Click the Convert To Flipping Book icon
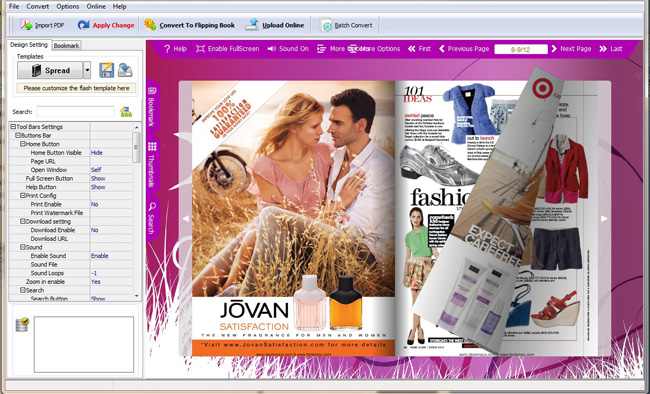Screen dimensions: 650x394 tap(150, 25)
